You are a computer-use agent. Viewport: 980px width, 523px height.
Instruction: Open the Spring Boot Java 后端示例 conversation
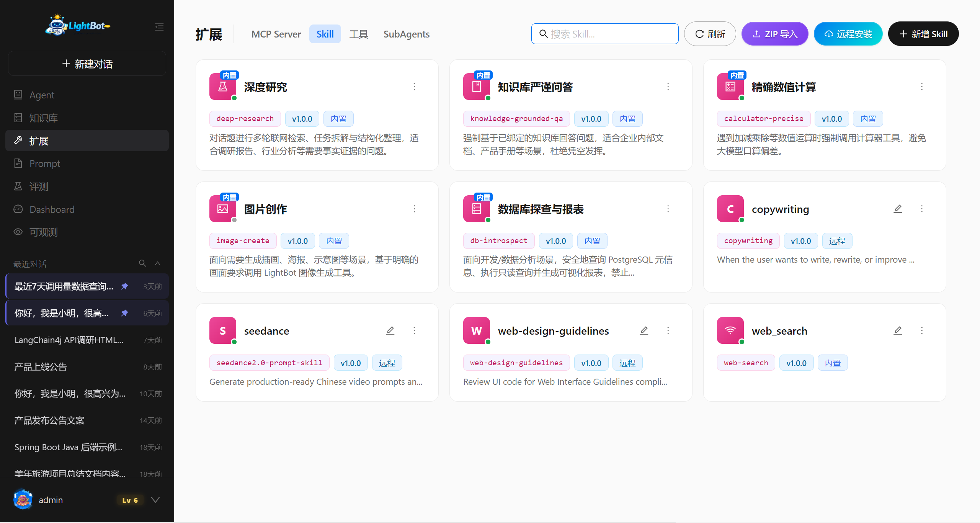click(x=87, y=447)
